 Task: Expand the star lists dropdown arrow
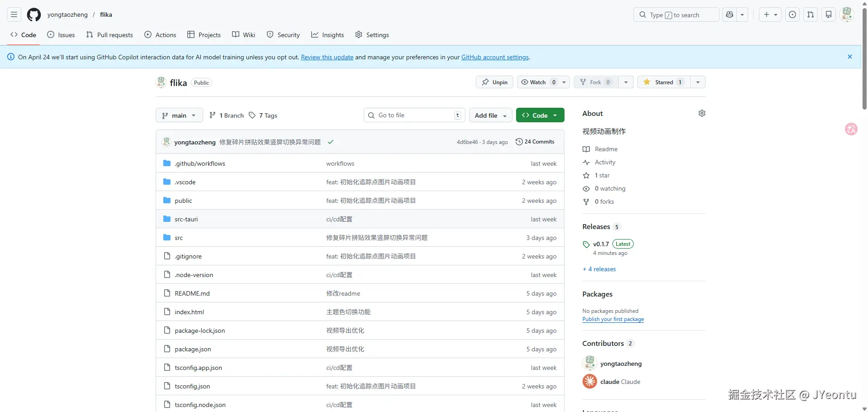[698, 82]
